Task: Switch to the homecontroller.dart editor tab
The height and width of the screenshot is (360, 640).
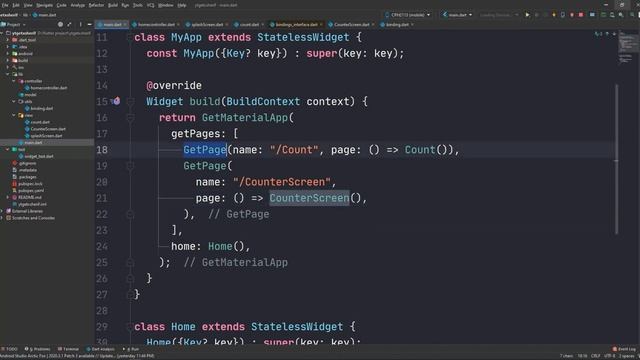Action: point(156,24)
